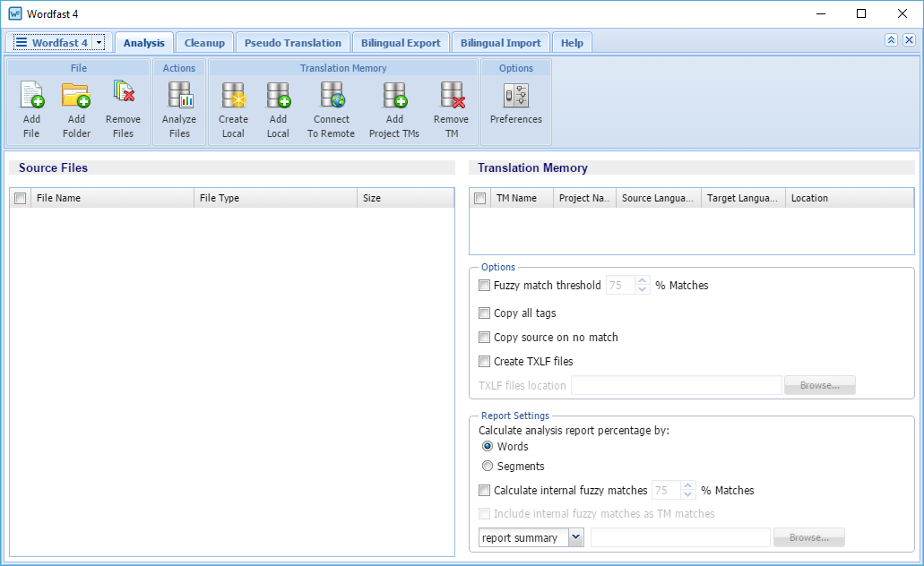Select the Segments radio button

(x=488, y=466)
